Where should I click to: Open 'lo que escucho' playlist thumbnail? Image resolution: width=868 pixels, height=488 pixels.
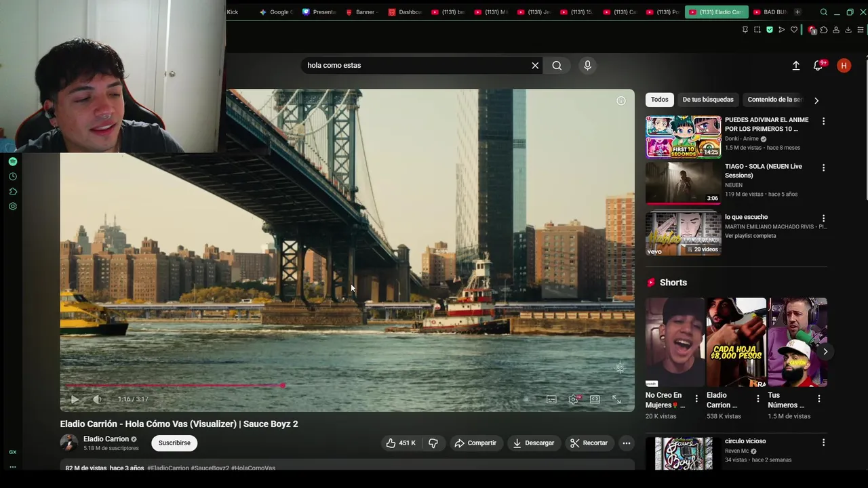683,234
